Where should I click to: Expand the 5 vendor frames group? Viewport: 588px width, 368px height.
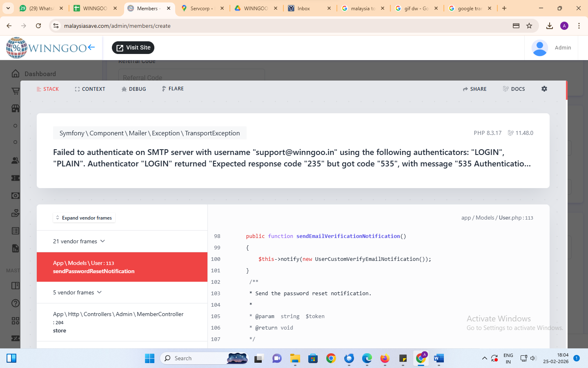pos(77,292)
